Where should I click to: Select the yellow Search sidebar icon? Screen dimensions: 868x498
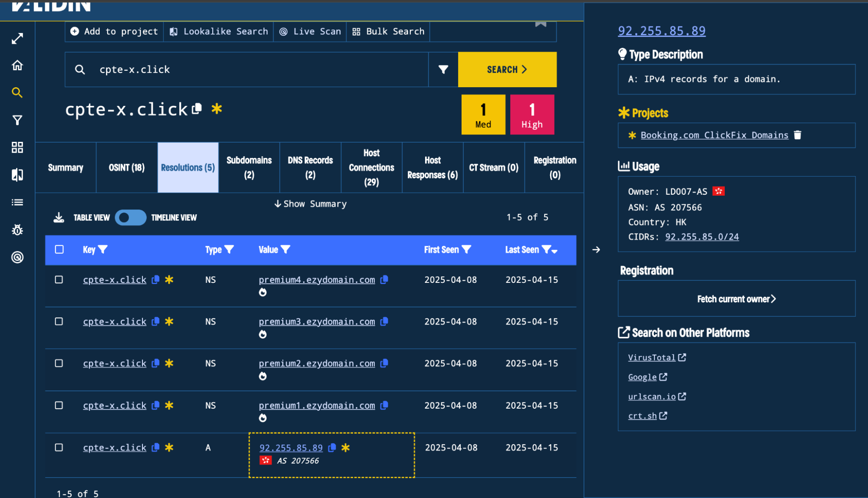(17, 92)
